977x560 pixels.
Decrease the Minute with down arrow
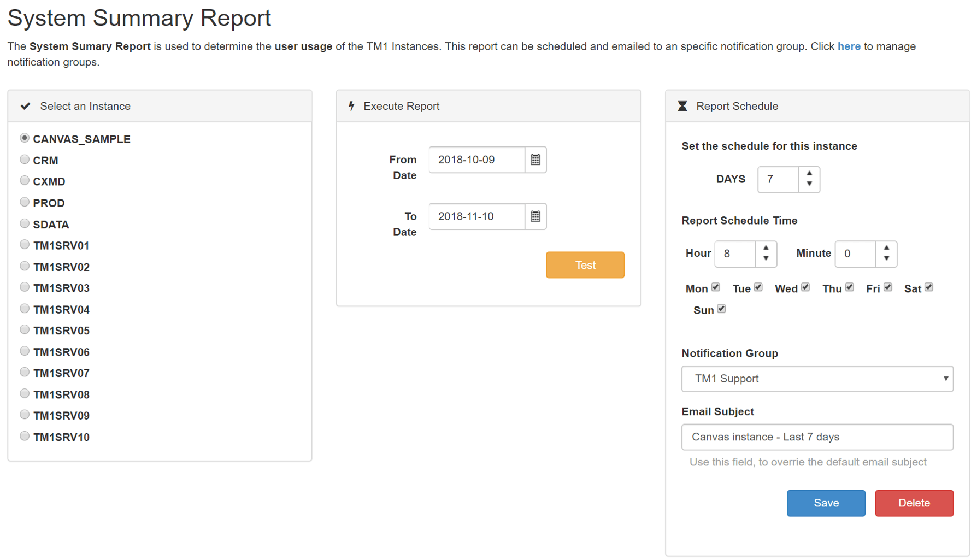pos(886,260)
